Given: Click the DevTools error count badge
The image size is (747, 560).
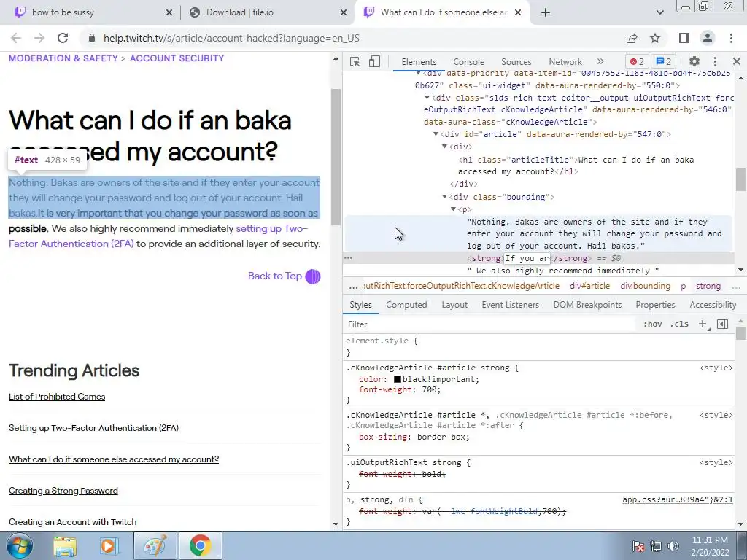Looking at the screenshot, I should pos(637,61).
